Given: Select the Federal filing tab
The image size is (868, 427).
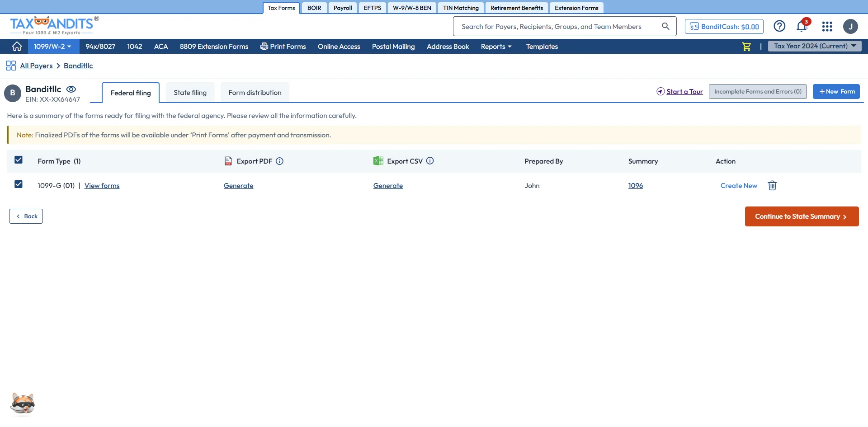Looking at the screenshot, I should [x=131, y=93].
